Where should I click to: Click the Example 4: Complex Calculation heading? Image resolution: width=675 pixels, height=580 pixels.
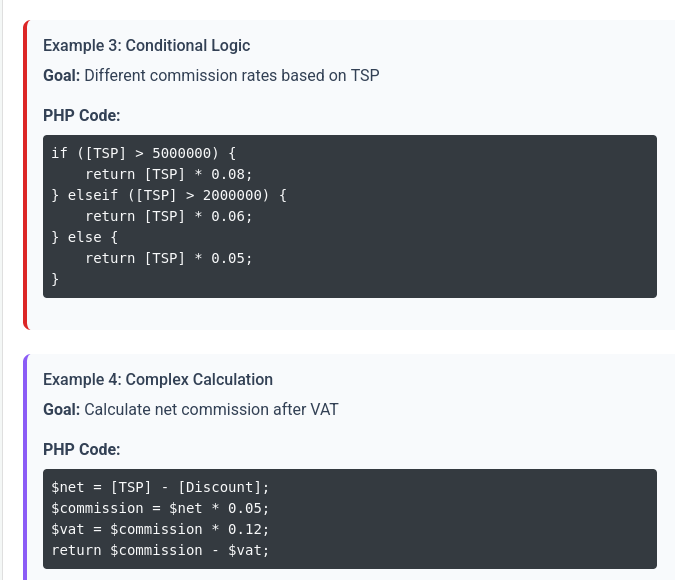tap(158, 380)
